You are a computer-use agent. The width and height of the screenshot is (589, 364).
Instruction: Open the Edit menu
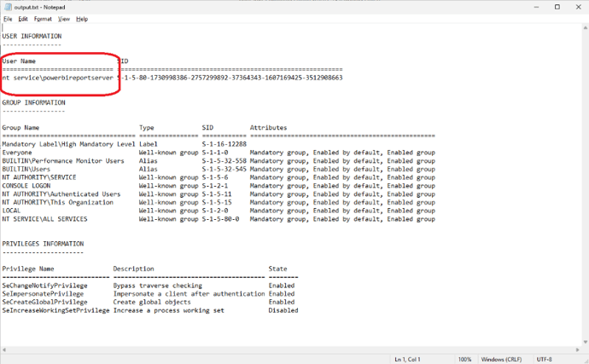pyautogui.click(x=23, y=19)
